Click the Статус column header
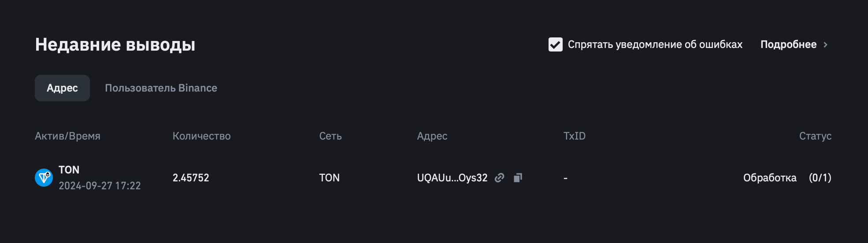 [815, 136]
